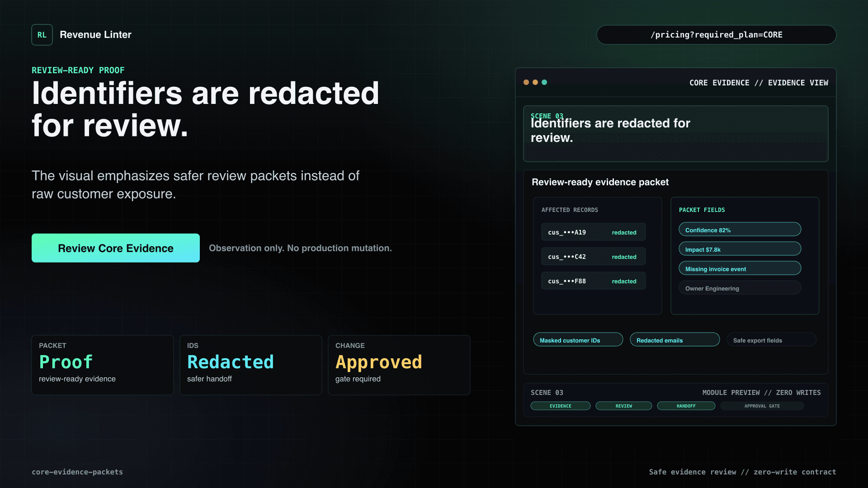Select the cus_•••F88 redacted record
Viewport: 868px width, 488px height.
[593, 281]
